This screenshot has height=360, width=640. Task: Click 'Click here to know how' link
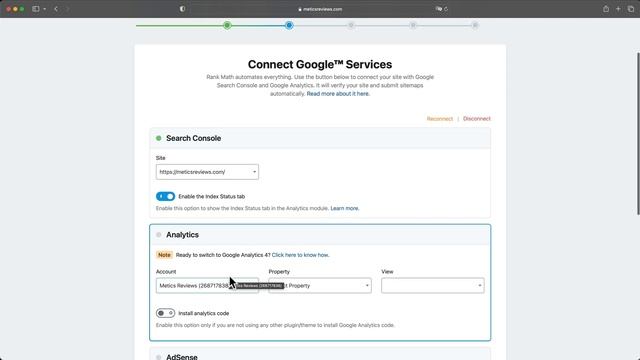(300, 255)
